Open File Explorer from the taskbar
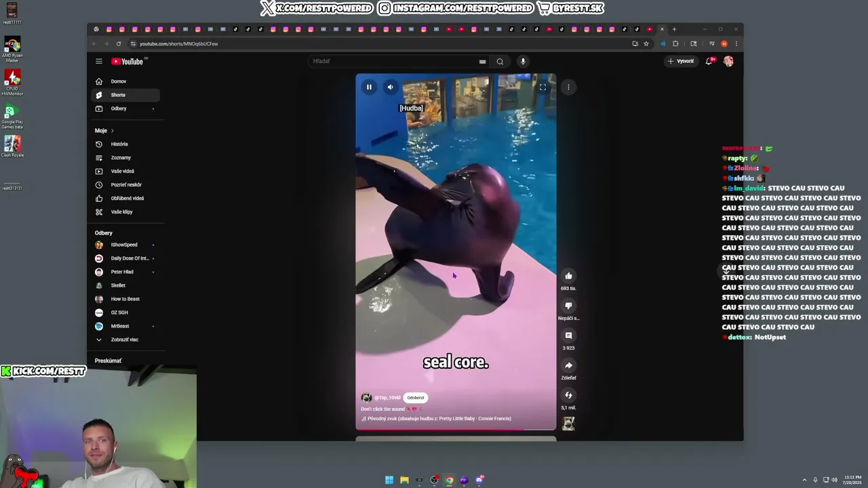 [x=404, y=480]
